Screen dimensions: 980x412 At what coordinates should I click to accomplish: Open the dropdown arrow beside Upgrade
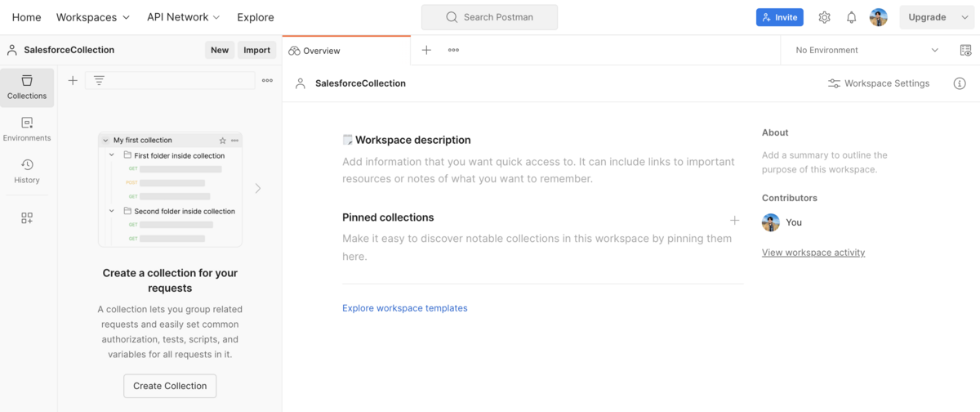964,17
